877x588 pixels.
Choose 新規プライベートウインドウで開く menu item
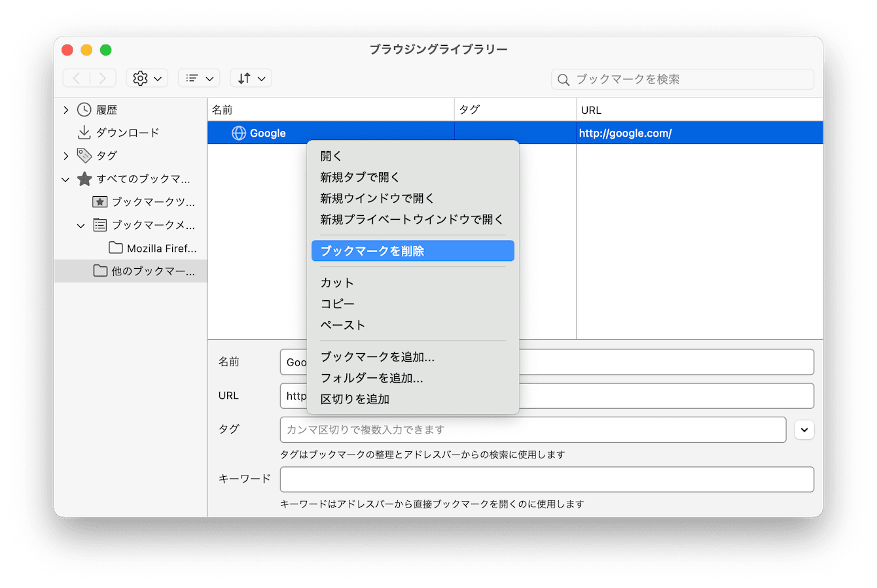pyautogui.click(x=413, y=220)
